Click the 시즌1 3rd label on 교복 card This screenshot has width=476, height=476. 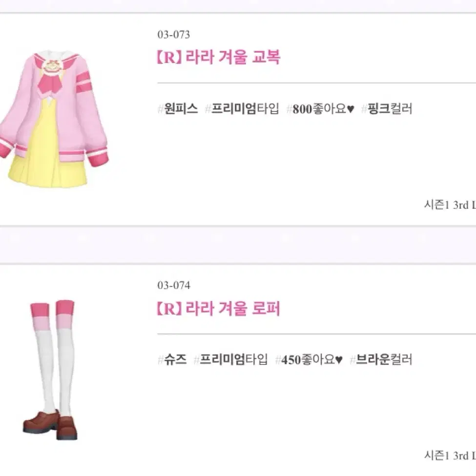[x=450, y=205]
